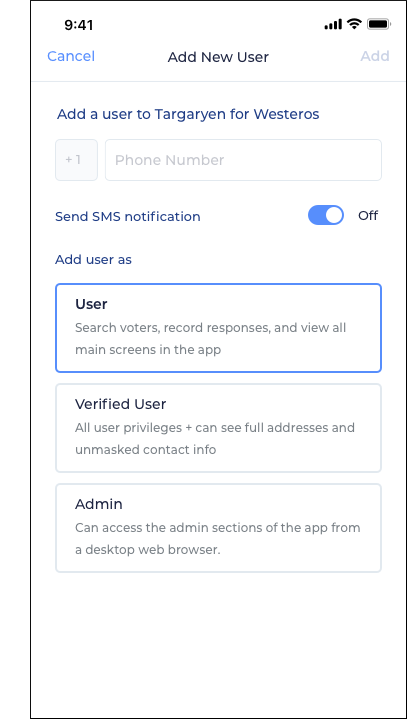Open the +1 country code selector
Image resolution: width=407 pixels, height=719 pixels.
tap(77, 160)
